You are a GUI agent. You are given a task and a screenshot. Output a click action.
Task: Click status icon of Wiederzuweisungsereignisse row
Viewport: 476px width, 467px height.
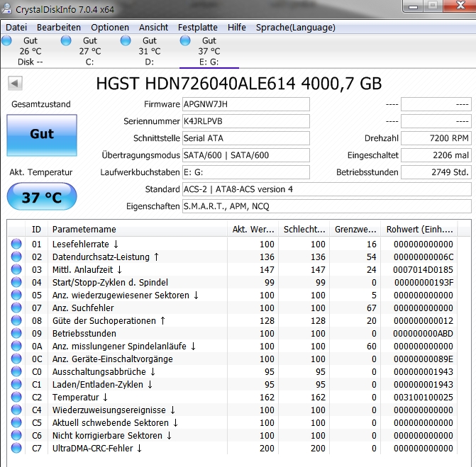(x=16, y=410)
